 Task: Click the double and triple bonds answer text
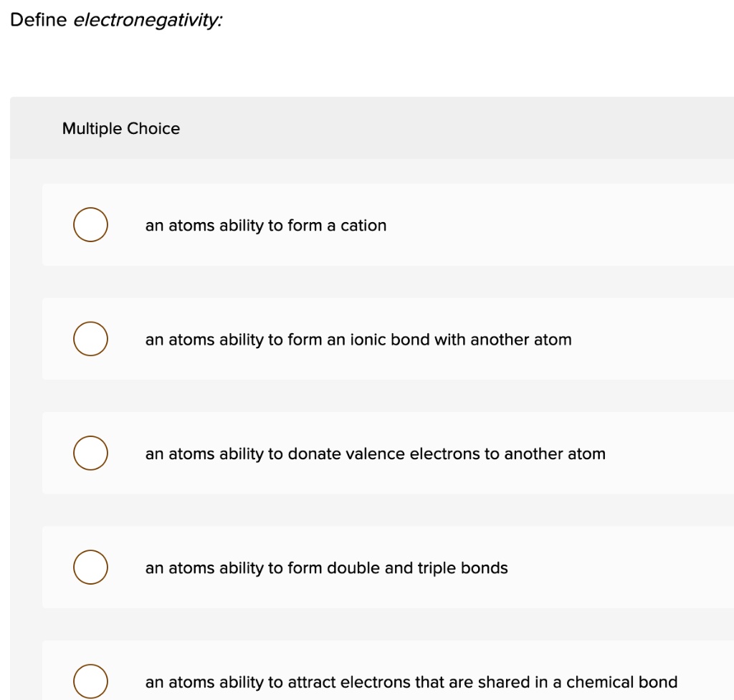pos(326,567)
